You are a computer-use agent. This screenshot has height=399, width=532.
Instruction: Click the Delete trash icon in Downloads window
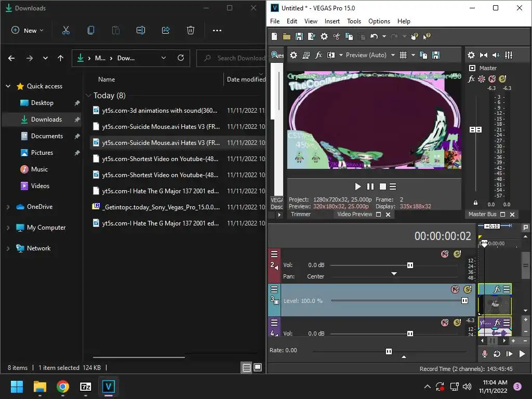(191, 30)
